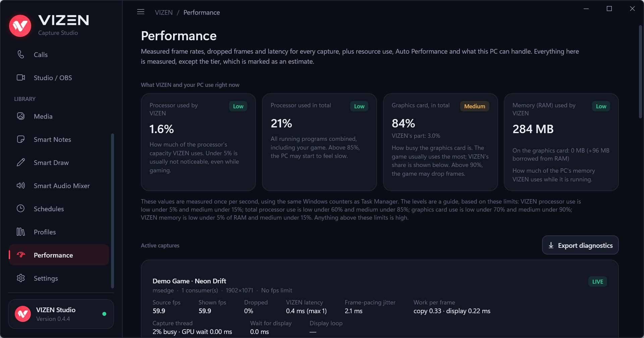Click the VIZEN Capture Studio logo
This screenshot has width=644, height=338.
click(x=49, y=25)
